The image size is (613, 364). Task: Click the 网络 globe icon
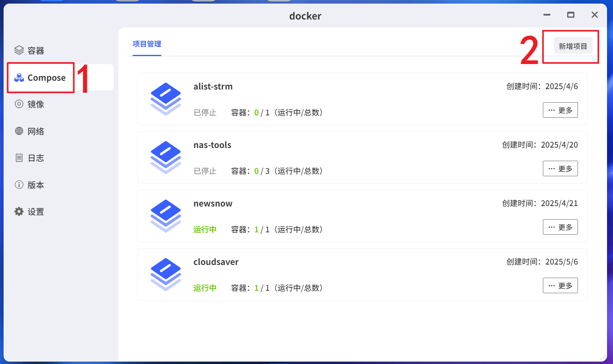(x=18, y=131)
